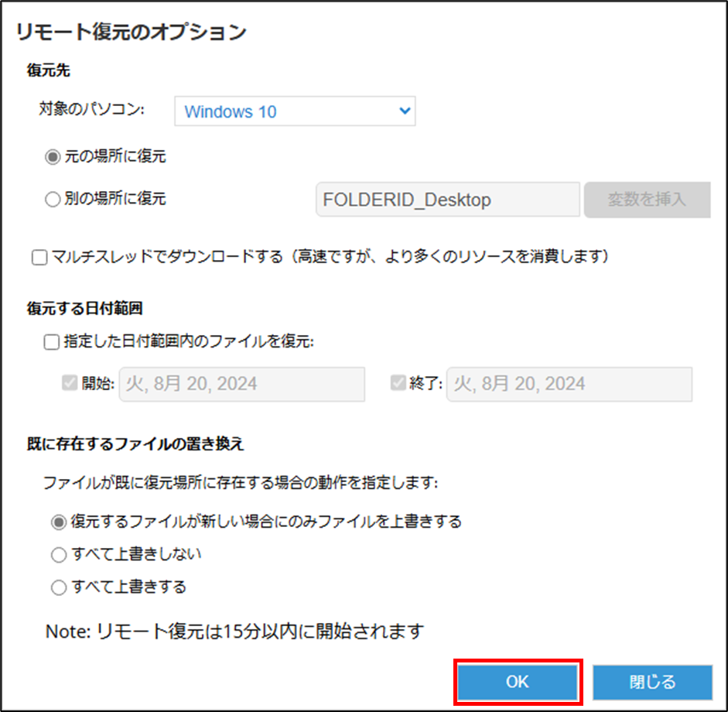Click the リモート復元のオプション dialog title

pos(132,32)
